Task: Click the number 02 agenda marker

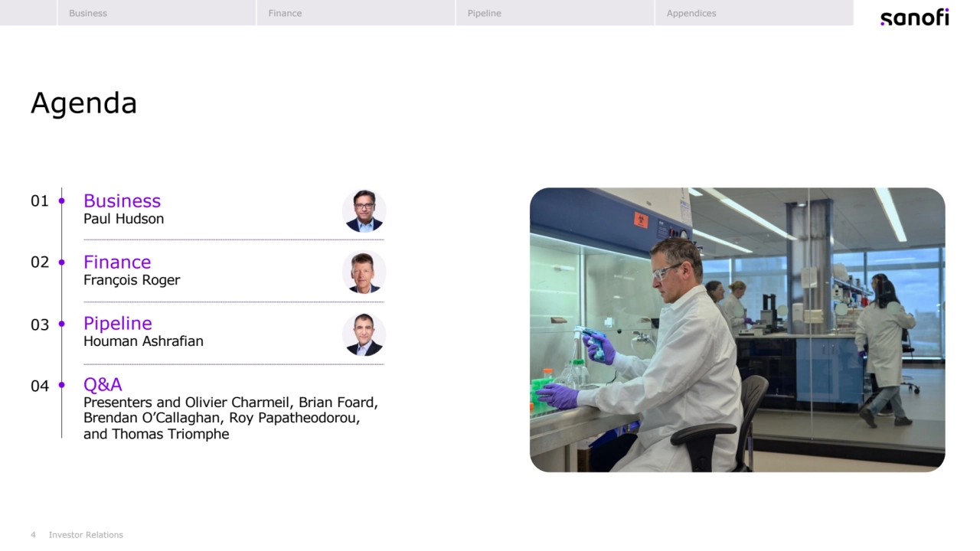Action: click(x=40, y=262)
